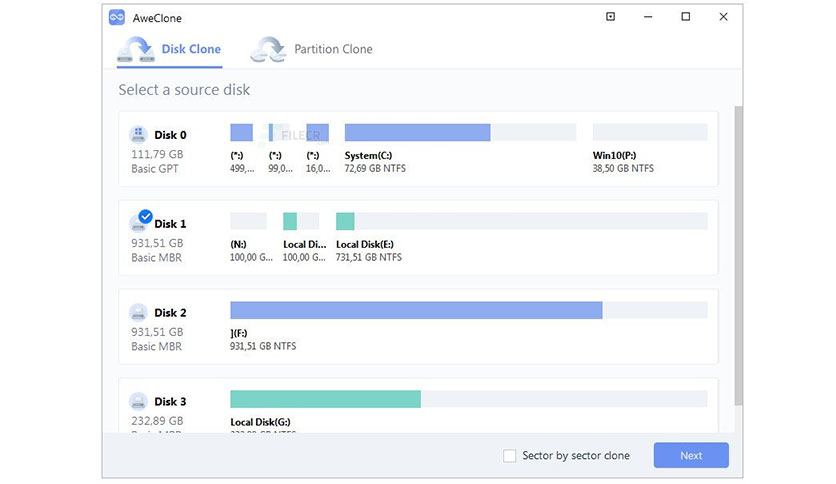
Task: Select the Disk 3 drive icon
Action: tap(138, 401)
